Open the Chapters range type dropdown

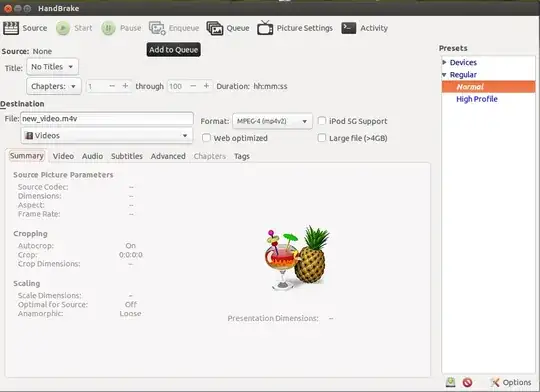(x=54, y=86)
